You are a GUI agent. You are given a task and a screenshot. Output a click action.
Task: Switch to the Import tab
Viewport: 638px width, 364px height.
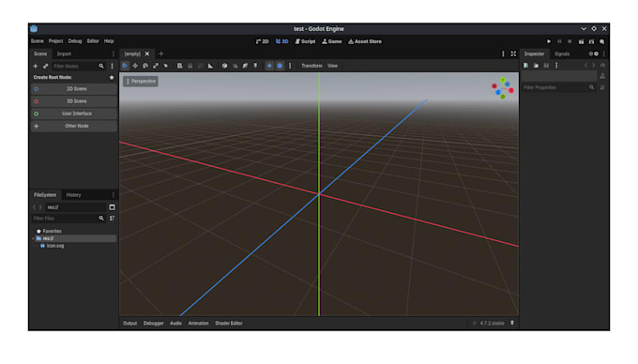click(64, 54)
